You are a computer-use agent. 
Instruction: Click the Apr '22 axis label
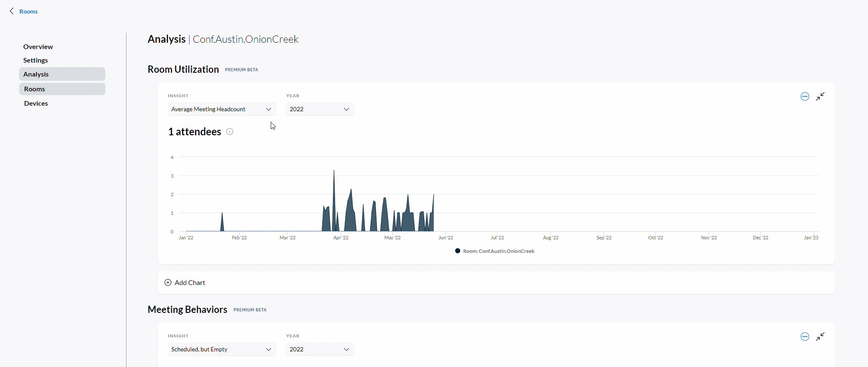click(x=341, y=238)
